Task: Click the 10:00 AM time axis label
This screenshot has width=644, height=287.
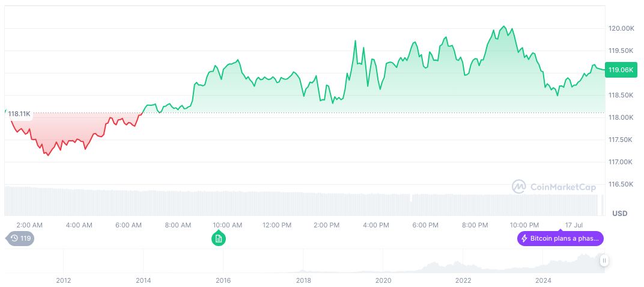Action: tap(228, 225)
